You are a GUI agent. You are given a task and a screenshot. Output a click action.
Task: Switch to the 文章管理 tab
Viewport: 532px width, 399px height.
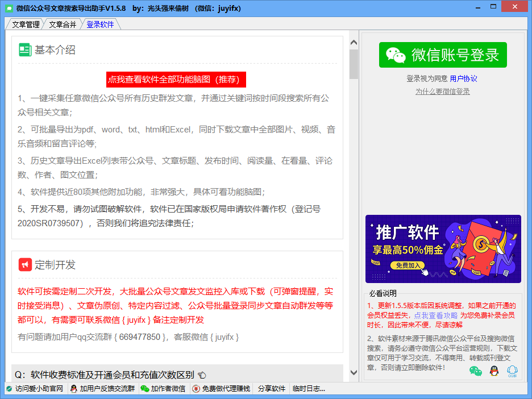[26, 24]
